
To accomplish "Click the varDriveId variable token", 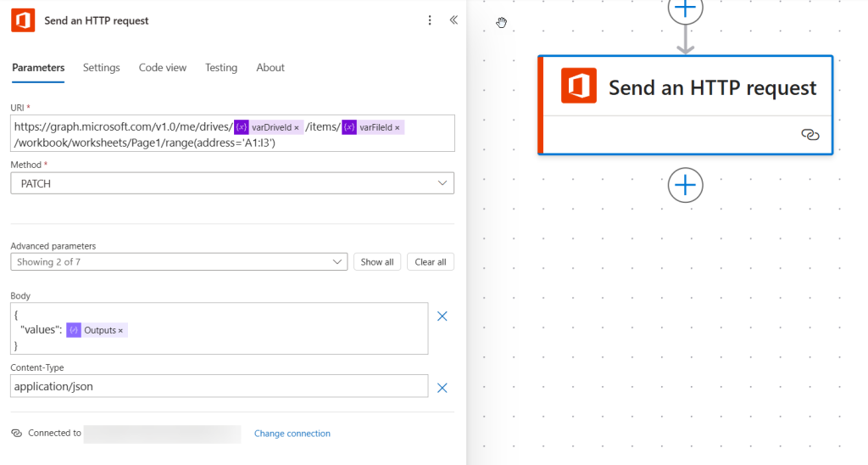I will [268, 127].
